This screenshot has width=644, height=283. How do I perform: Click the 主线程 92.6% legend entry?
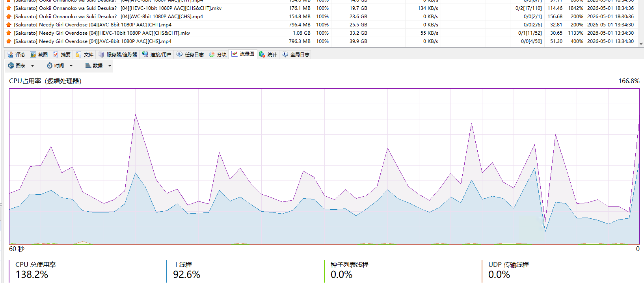[186, 270]
